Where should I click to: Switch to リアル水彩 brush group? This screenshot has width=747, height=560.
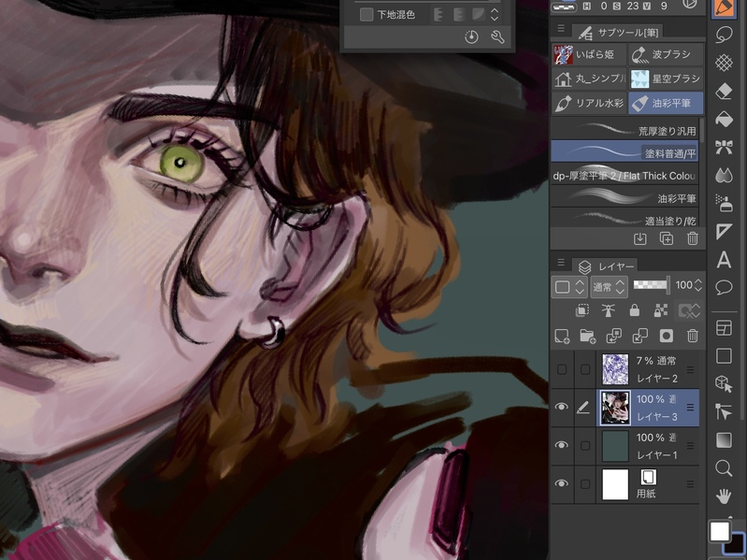tap(589, 103)
